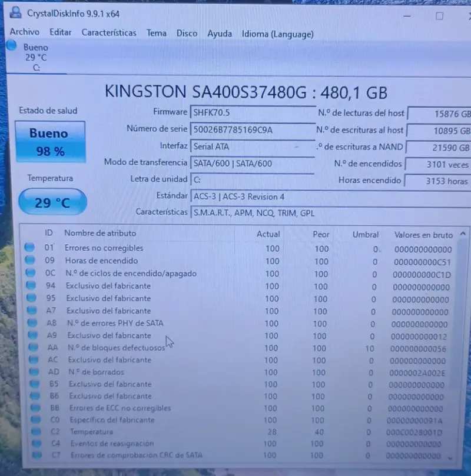Screen dimensions: 471x476
Task: Click status dot of attribute AA bloques defectuosos
Action: coord(33,347)
